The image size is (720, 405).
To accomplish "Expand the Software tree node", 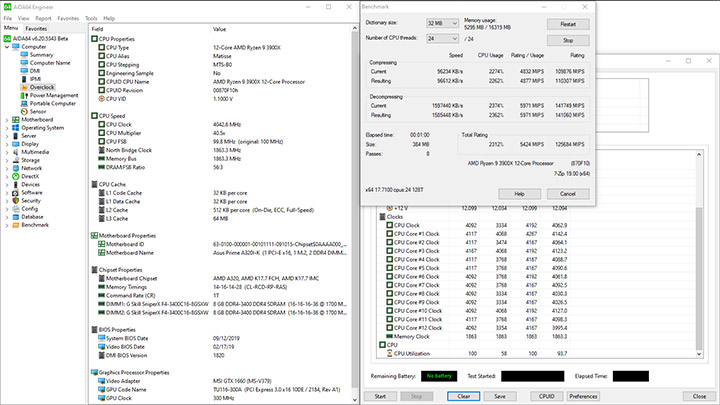I will (7, 192).
